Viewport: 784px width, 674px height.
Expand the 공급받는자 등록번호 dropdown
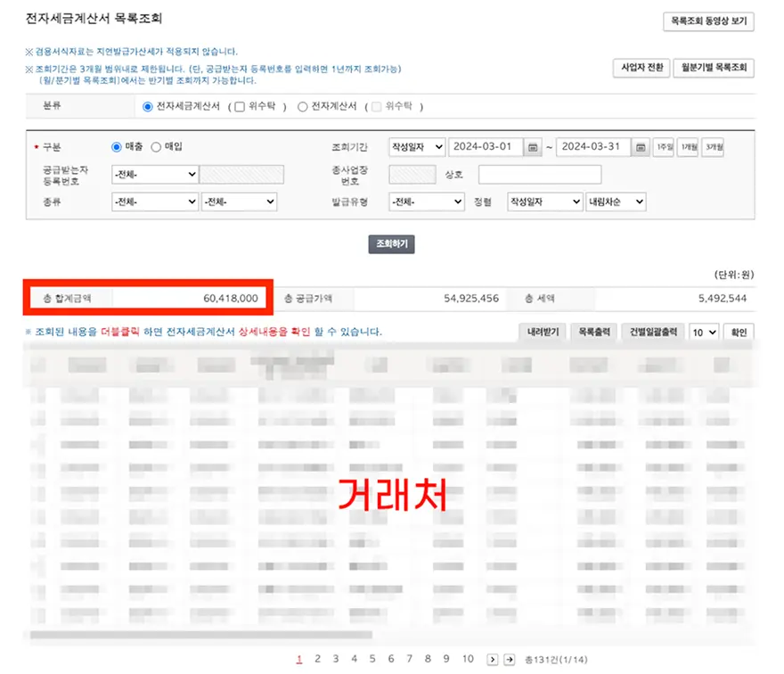(154, 175)
